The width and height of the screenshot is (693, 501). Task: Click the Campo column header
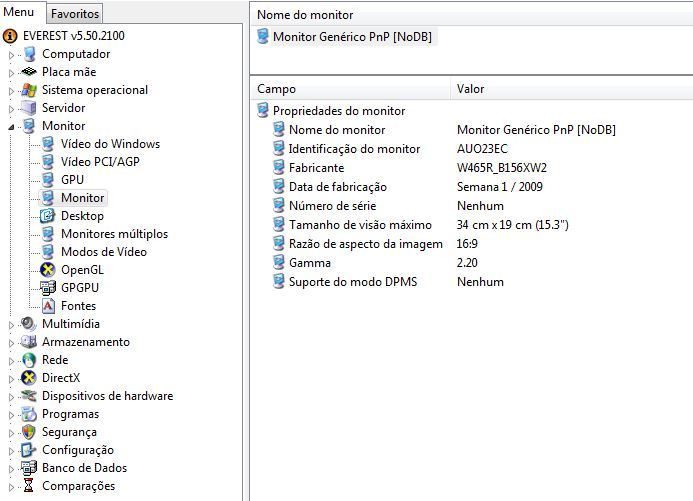(x=350, y=89)
